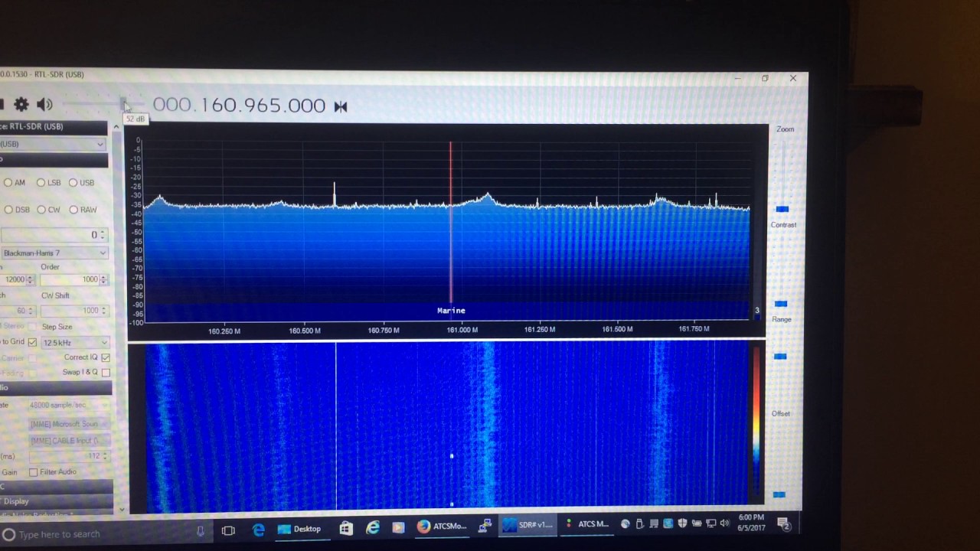Select the CW radio button
The height and width of the screenshot is (551, 980).
[x=41, y=210]
